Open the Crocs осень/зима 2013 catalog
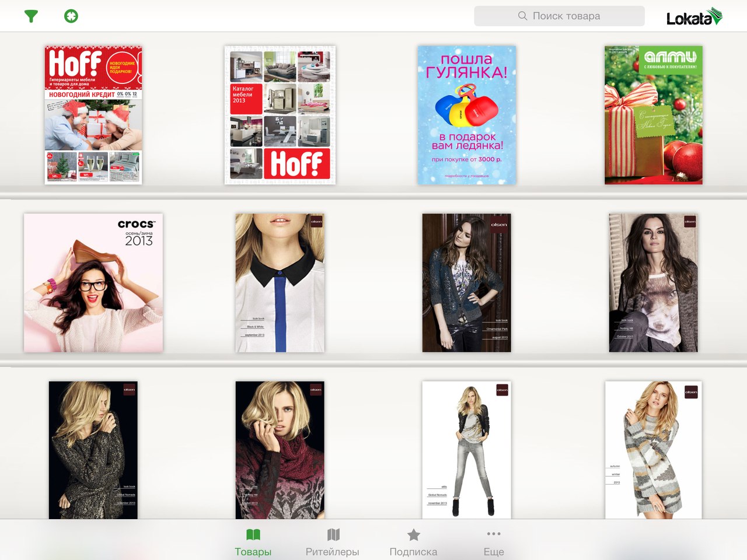The width and height of the screenshot is (747, 560). (x=93, y=283)
